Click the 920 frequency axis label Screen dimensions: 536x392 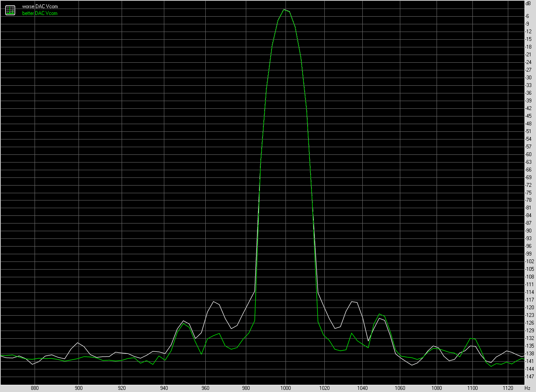[122, 388]
